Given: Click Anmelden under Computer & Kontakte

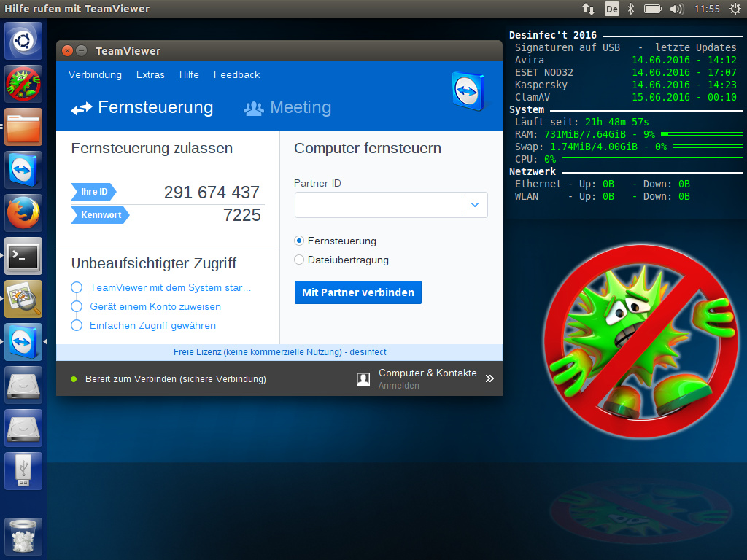Looking at the screenshot, I should point(399,386).
